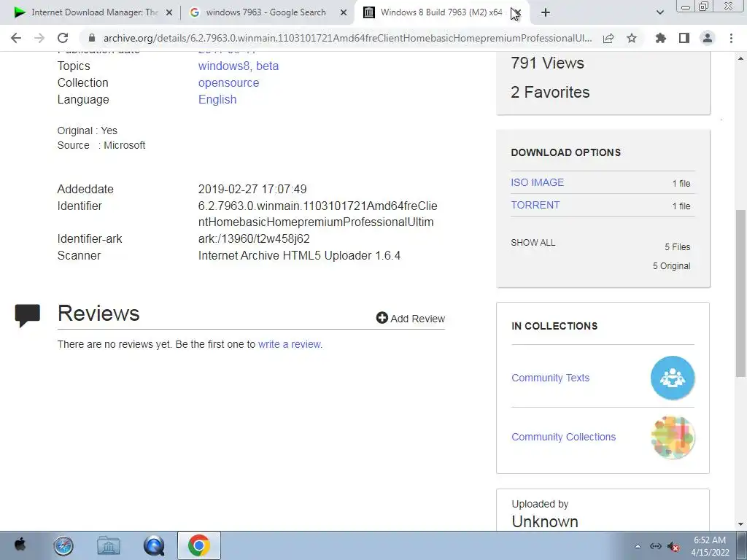The height and width of the screenshot is (560, 747).
Task: Open the Community Texts collection link
Action: pos(550,378)
